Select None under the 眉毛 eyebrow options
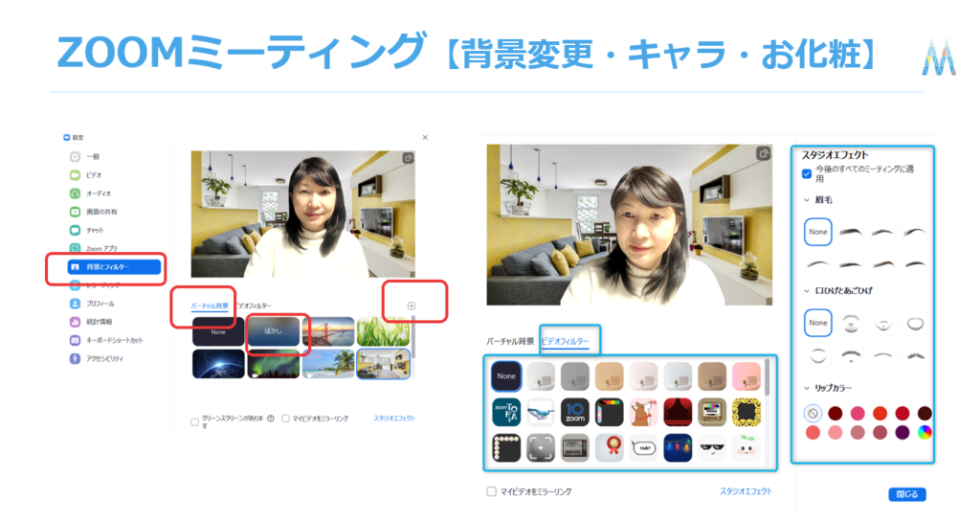Viewport: 980px width, 522px height. [x=818, y=232]
